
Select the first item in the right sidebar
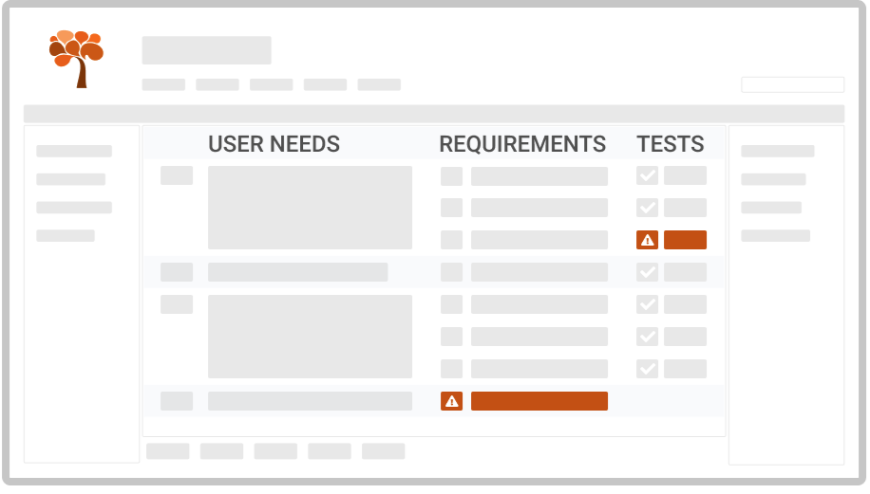(777, 151)
